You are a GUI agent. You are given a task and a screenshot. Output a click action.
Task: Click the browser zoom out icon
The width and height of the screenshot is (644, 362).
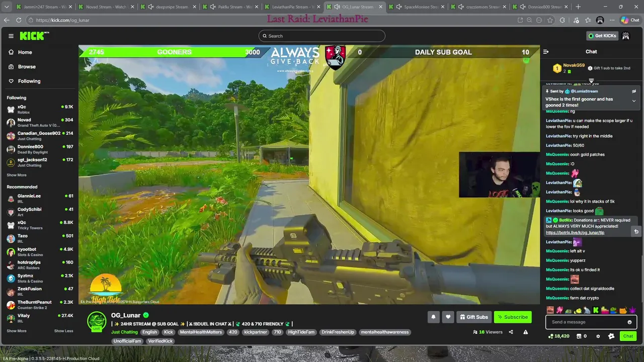click(x=529, y=20)
